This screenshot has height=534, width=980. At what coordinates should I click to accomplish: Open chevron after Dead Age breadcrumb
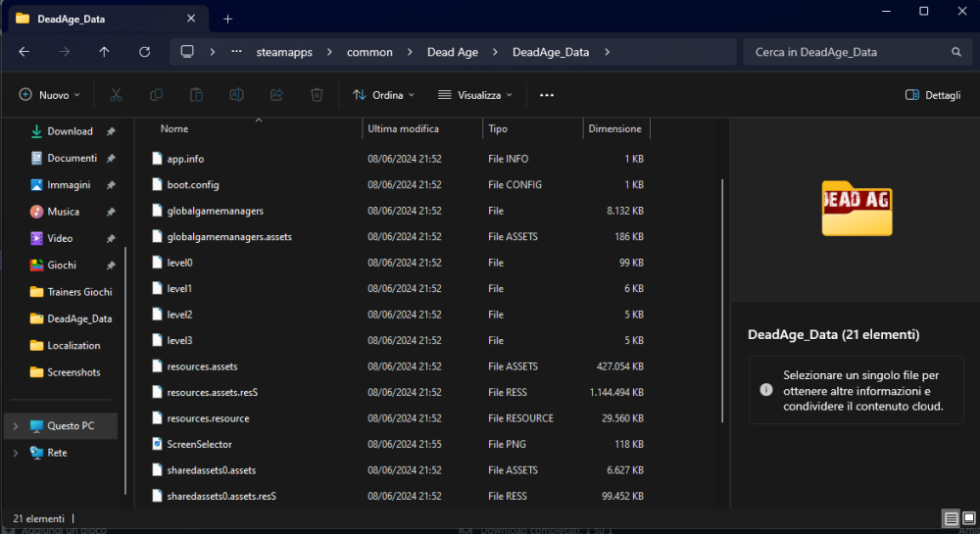pyautogui.click(x=495, y=52)
